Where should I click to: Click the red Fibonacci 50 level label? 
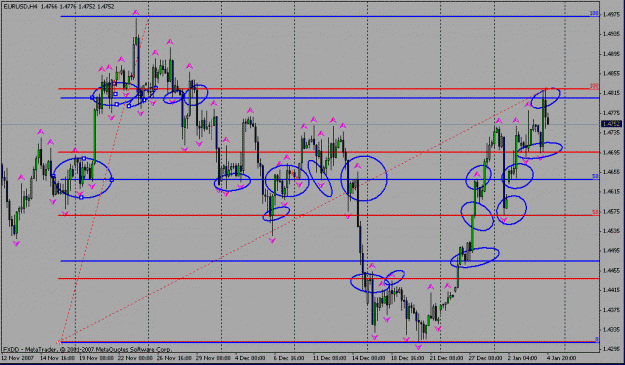point(595,212)
